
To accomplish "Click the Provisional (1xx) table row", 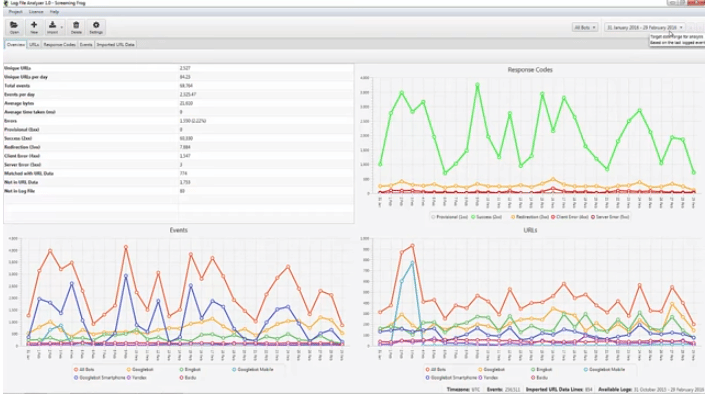I will [179, 130].
